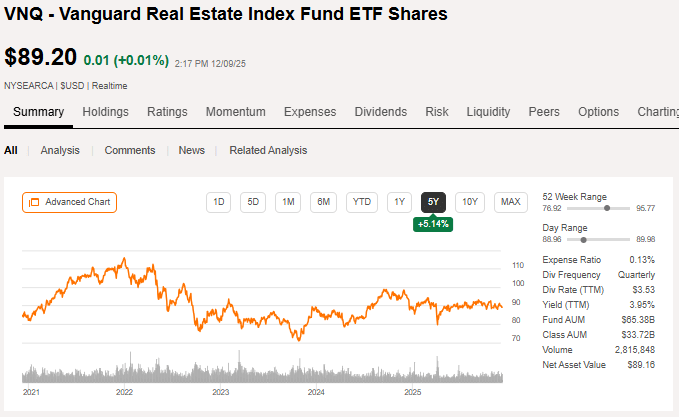Filter feed by Comments
The height and width of the screenshot is (417, 679).
click(x=130, y=150)
